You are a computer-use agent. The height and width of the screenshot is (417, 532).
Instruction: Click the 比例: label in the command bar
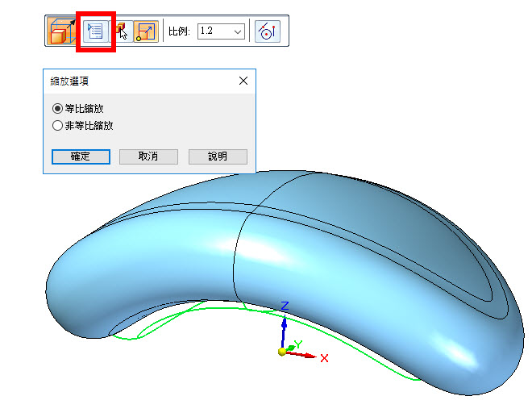click(x=179, y=31)
